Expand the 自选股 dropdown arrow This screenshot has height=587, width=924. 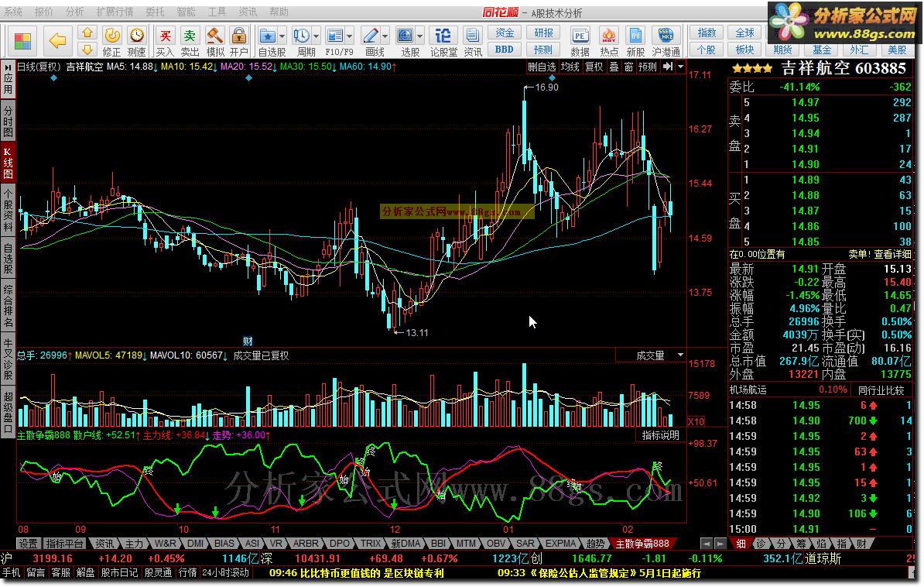(x=282, y=36)
